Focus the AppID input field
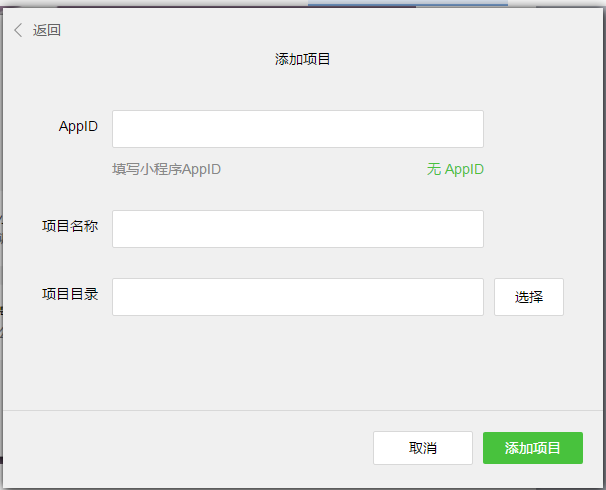Screen dimensions: 606x490 [297, 129]
